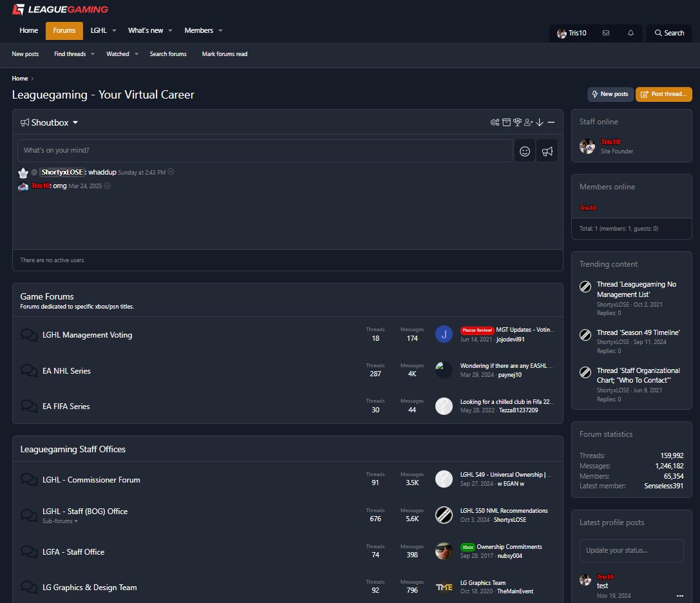The image size is (700, 603).
Task: Click the LeagueGaming logo
Action: tap(61, 10)
